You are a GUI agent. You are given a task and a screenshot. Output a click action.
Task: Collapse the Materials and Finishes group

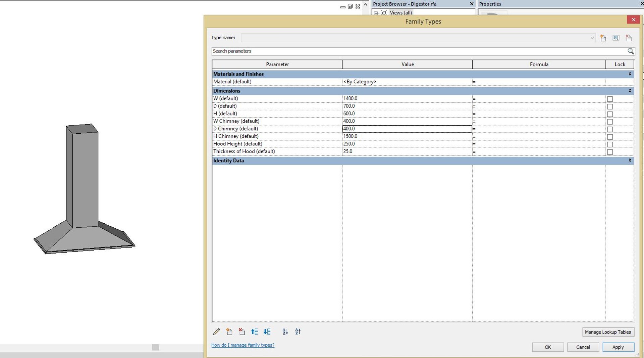(x=630, y=74)
